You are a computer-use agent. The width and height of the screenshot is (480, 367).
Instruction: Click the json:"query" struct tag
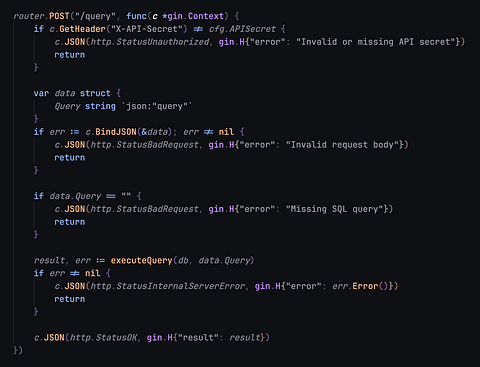[x=157, y=106]
